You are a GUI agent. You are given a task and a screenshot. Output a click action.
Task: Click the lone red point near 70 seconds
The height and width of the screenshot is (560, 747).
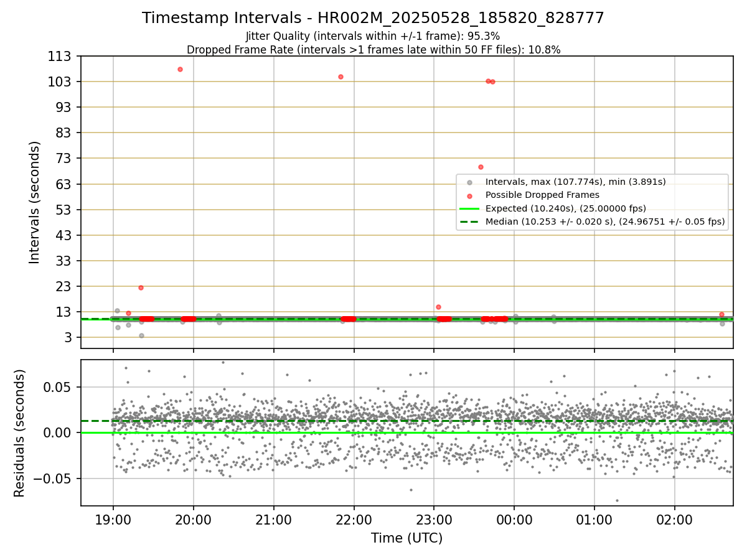coord(481,167)
